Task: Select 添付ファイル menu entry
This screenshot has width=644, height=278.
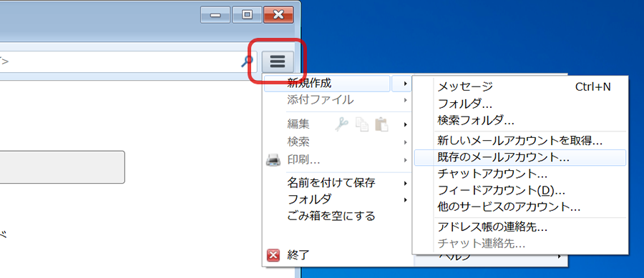Action: click(320, 99)
